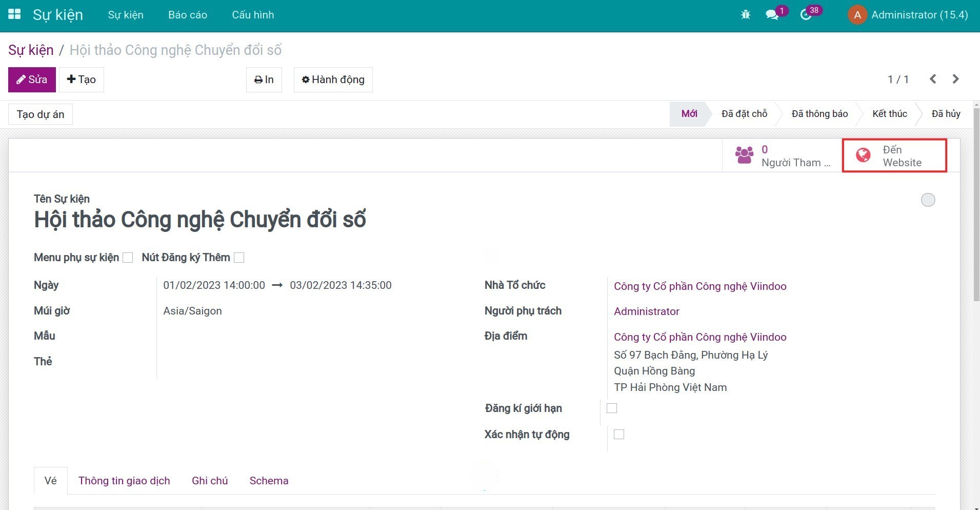
Task: Toggle the kanban state circle indicator
Action: point(927,200)
